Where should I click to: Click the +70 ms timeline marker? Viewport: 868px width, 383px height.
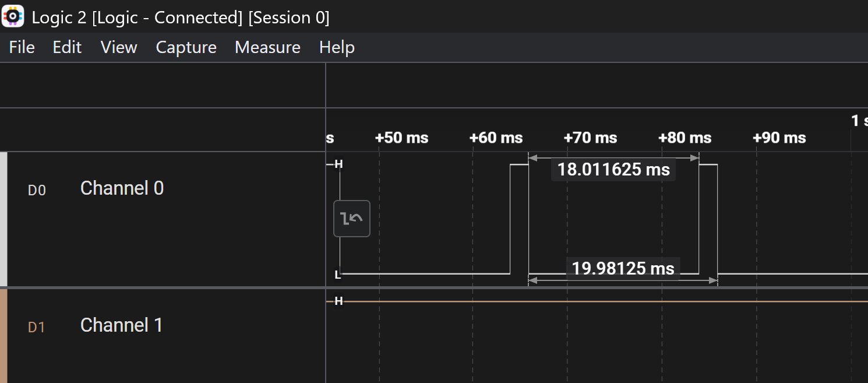pyautogui.click(x=590, y=138)
